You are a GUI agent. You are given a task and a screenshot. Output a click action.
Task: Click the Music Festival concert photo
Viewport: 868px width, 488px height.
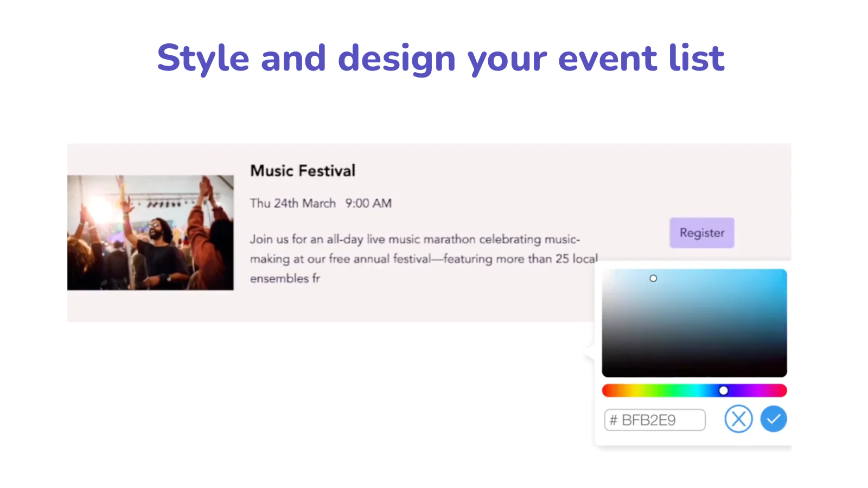coord(150,233)
